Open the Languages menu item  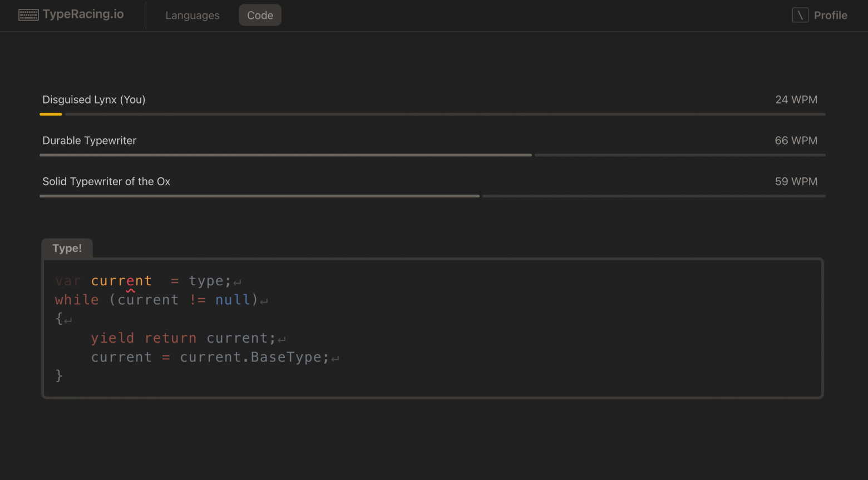tap(192, 16)
